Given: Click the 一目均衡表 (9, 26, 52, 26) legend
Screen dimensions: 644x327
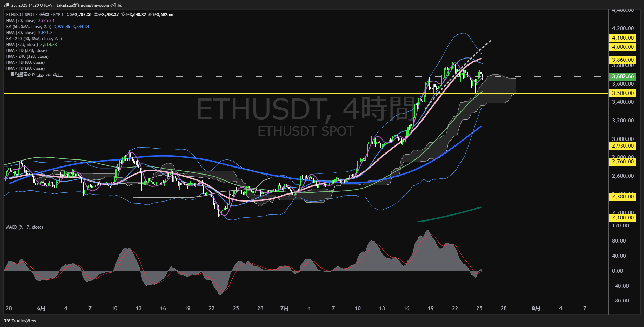Looking at the screenshot, I should click(x=32, y=74).
